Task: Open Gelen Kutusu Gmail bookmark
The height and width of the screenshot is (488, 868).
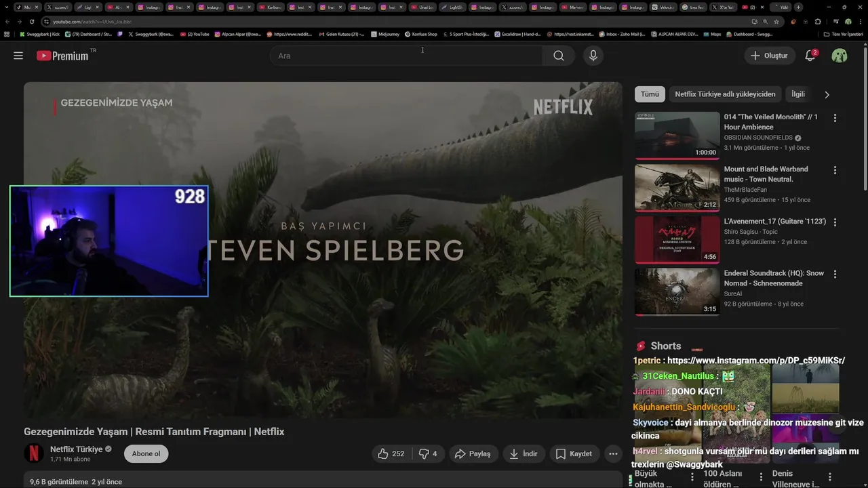Action: tap(340, 34)
